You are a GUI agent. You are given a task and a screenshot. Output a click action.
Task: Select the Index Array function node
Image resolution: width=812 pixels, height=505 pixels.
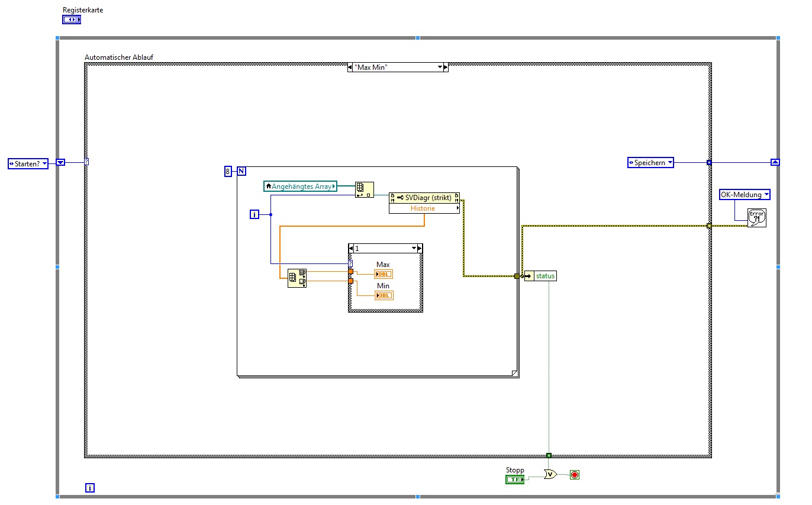click(x=365, y=189)
